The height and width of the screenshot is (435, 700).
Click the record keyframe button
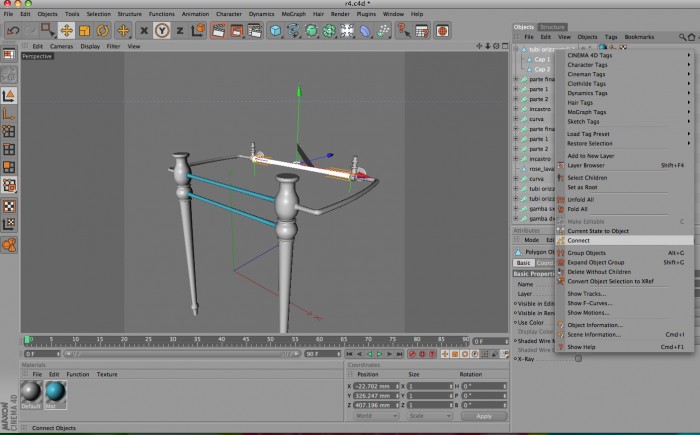click(412, 354)
